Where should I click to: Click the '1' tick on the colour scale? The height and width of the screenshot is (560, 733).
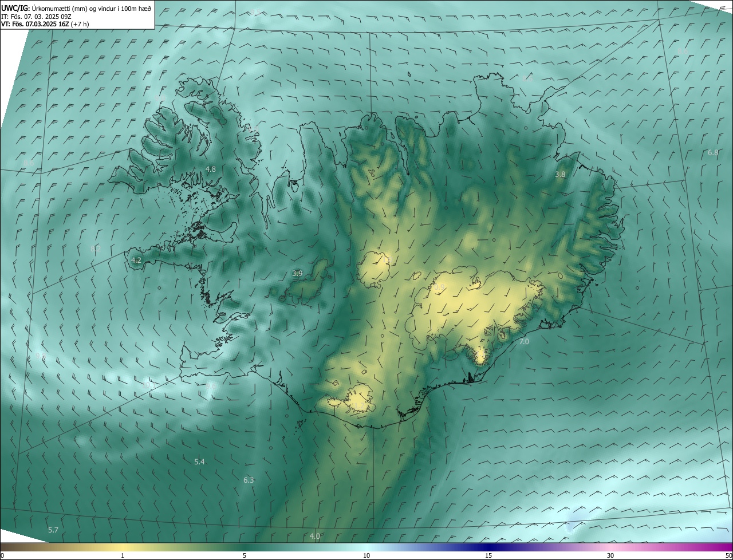(x=123, y=555)
